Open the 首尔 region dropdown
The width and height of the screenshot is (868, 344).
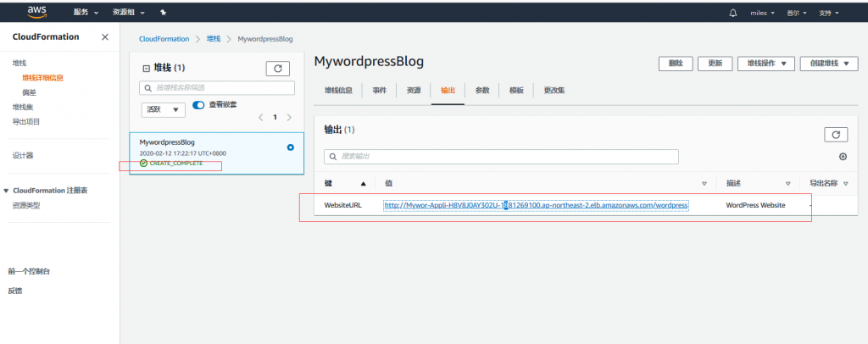[x=797, y=13]
